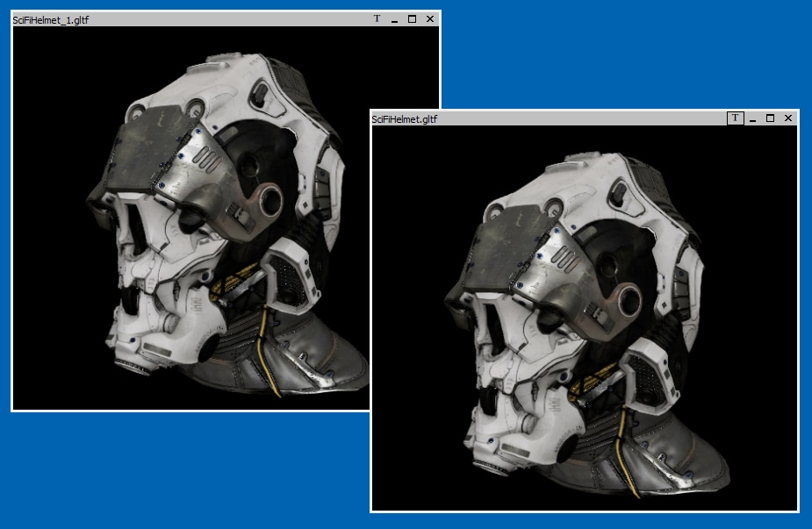This screenshot has height=529, width=812.
Task: Select the round ear ring in SciFiHelmet_1.gltf view
Action: click(271, 198)
